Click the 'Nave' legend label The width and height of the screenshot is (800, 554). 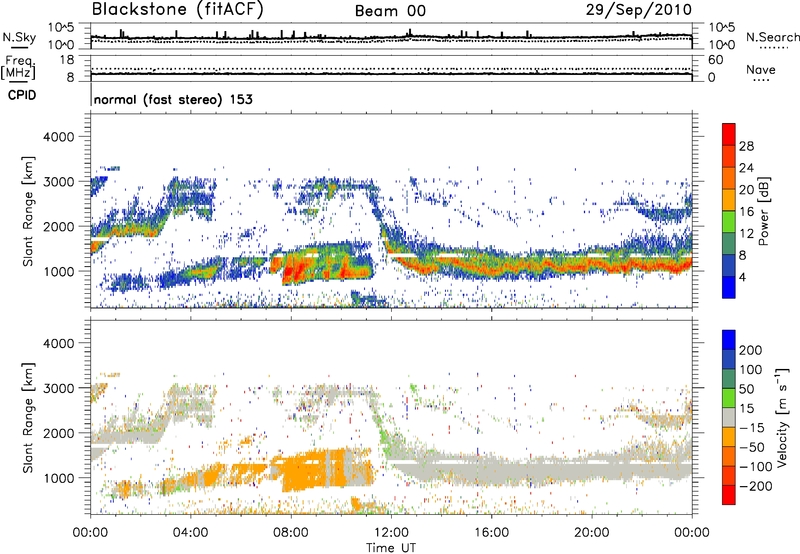761,70
